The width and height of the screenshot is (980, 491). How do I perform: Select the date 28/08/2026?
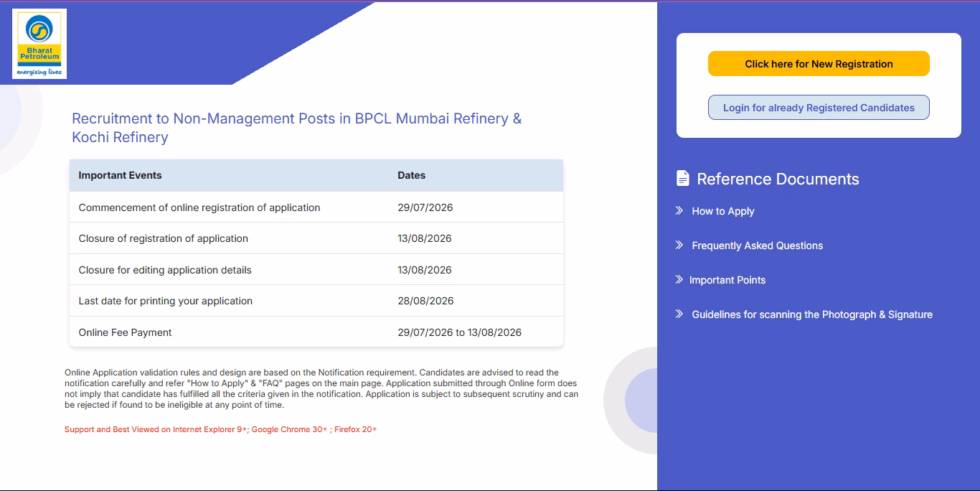click(425, 301)
